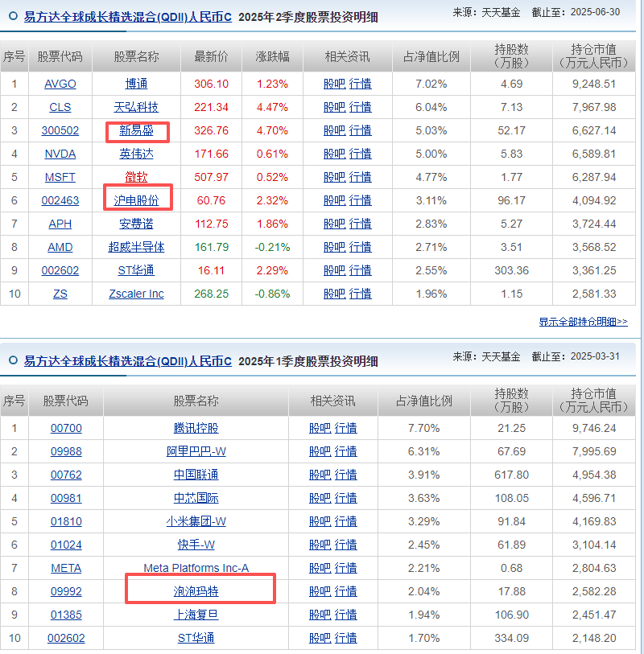The width and height of the screenshot is (644, 654).
Task: Open the CLS stock code link
Action: 60,107
